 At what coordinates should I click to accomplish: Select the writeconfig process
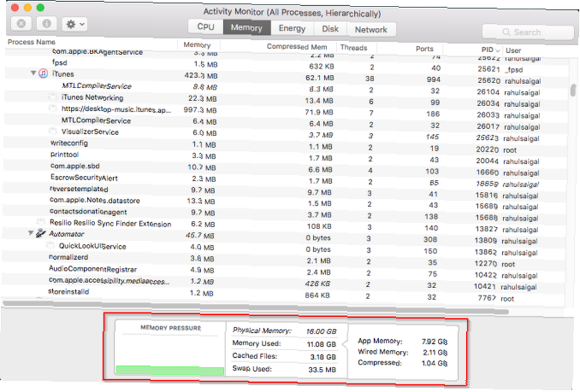(x=285, y=146)
